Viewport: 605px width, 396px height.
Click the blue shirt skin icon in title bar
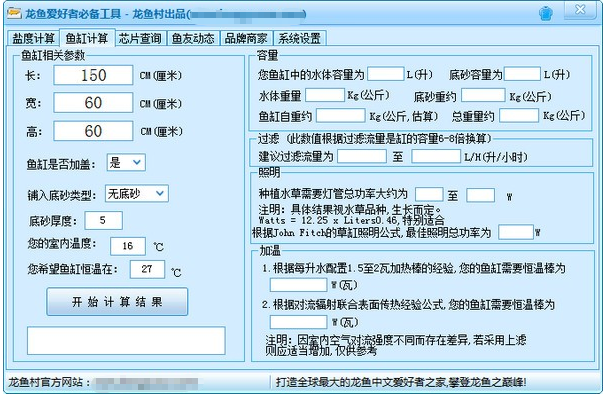[546, 14]
